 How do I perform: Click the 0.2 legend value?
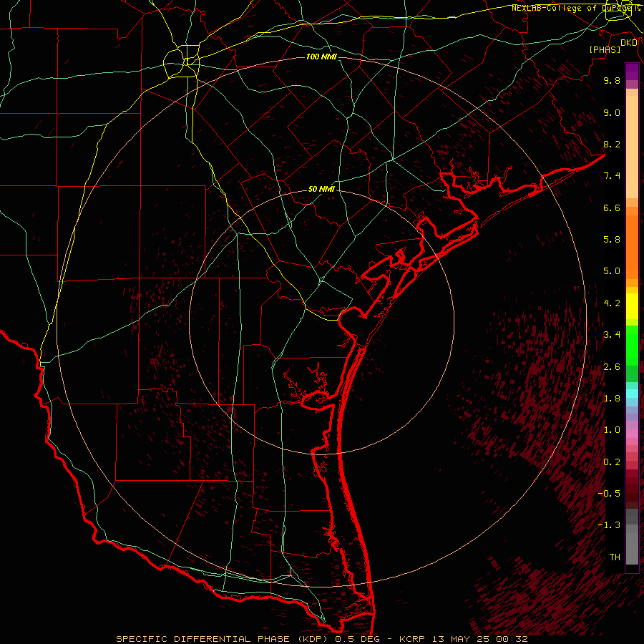612,462
